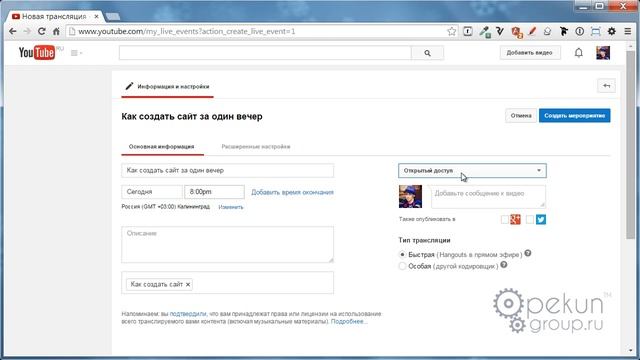This screenshot has height=360, width=640.
Task: Click the browser forward arrow
Action: click(27, 31)
